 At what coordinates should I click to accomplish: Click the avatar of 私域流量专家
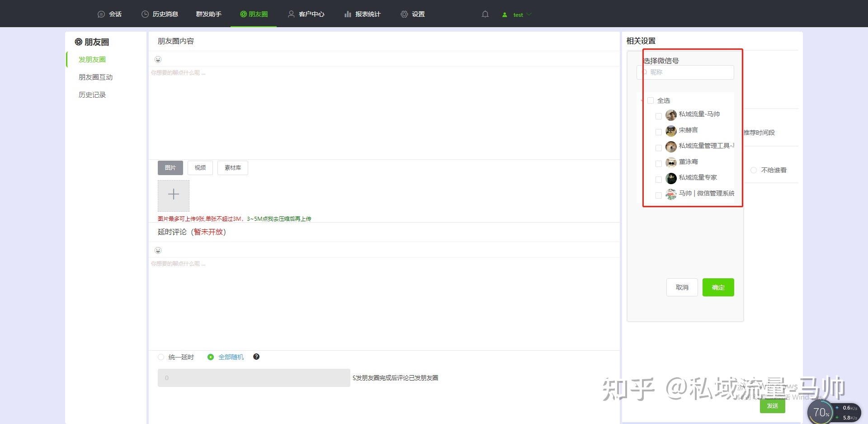[671, 178]
